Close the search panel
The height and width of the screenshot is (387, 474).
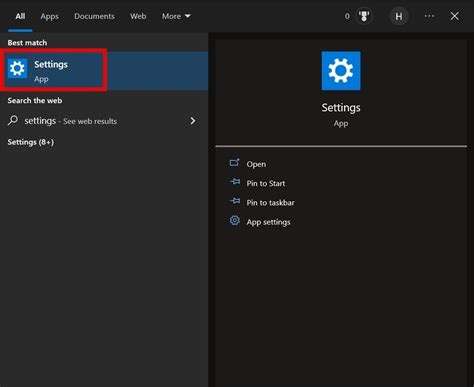pos(454,16)
